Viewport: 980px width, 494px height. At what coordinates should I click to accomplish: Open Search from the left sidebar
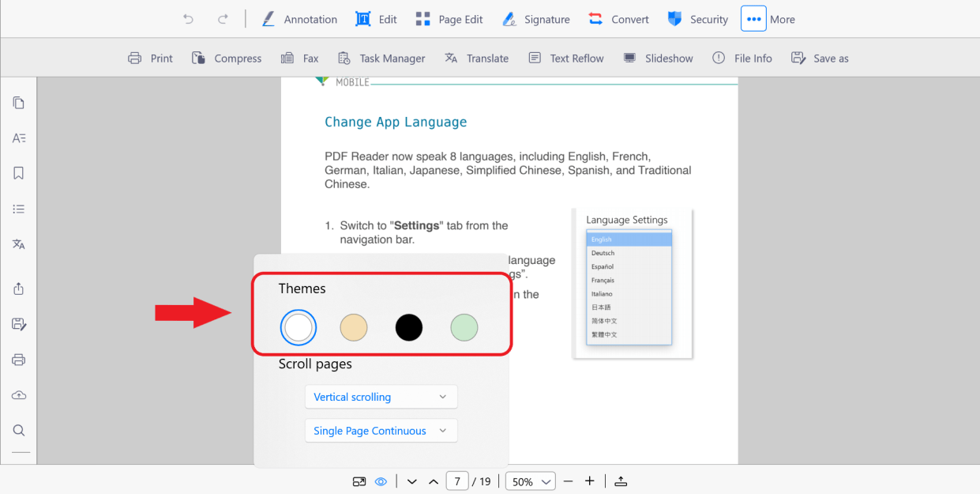(x=19, y=430)
